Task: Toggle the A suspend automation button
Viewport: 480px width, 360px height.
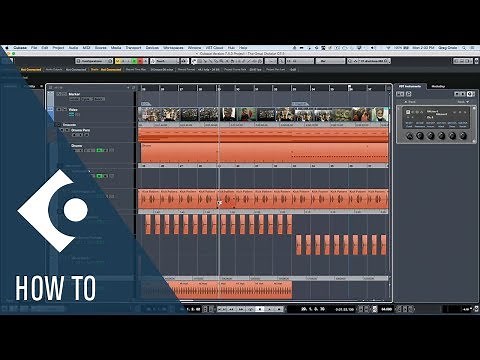Action: [146, 61]
